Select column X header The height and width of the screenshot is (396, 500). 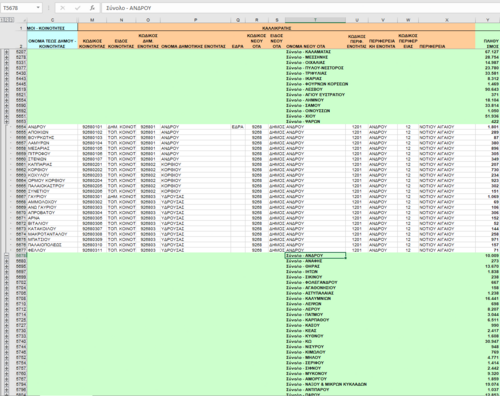(x=447, y=20)
